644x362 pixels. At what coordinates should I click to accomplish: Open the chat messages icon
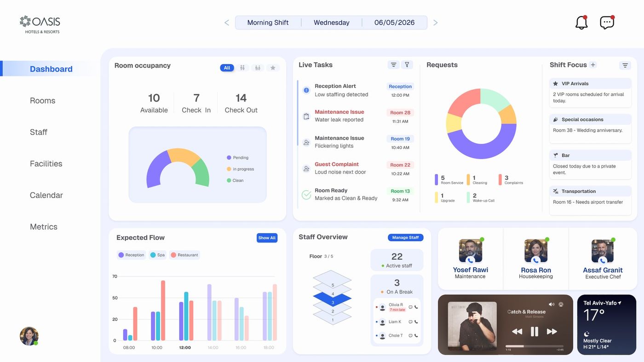click(x=607, y=22)
